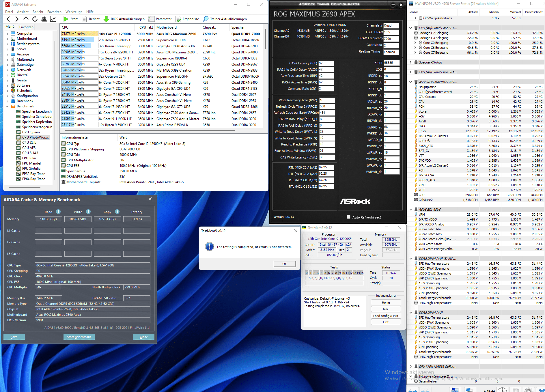Expand the Speicher-Timings sensor group
Screen dimensions: 545x392
[x=410, y=62]
